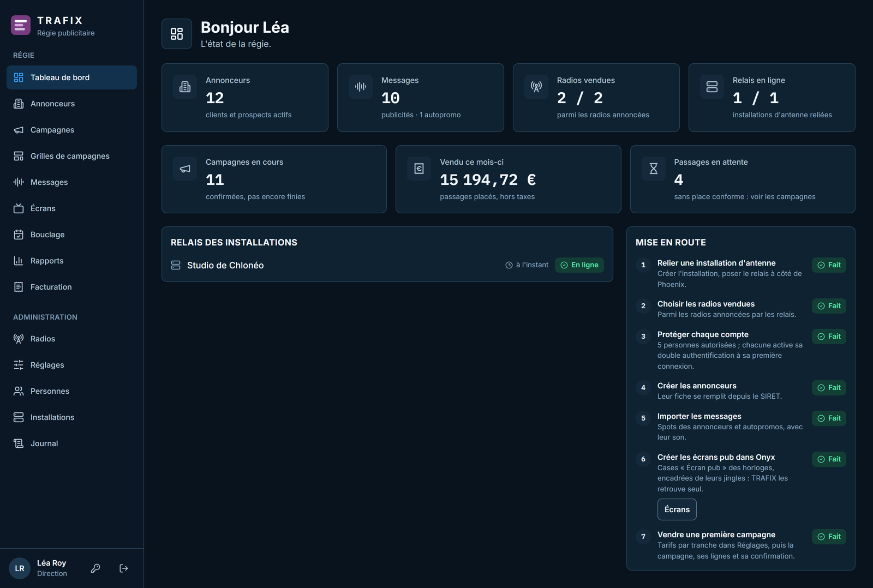Click the text sans place conforme : voir les campagnes
This screenshot has width=873, height=588.
(x=745, y=197)
